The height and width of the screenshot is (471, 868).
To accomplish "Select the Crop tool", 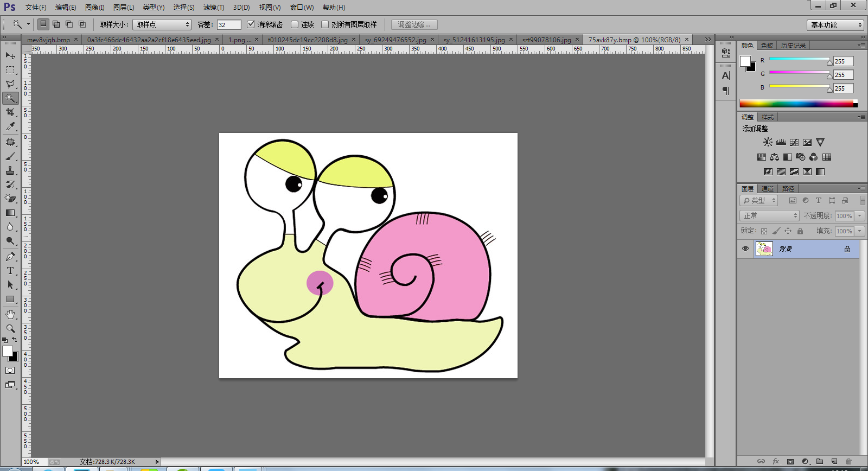I will tap(10, 112).
